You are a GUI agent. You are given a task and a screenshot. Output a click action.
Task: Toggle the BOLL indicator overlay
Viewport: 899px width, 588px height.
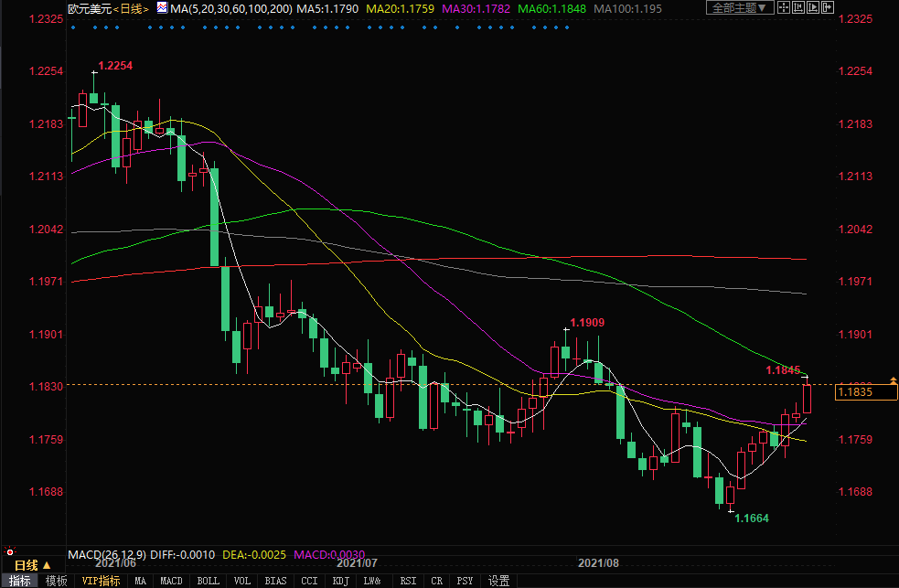coord(208,581)
